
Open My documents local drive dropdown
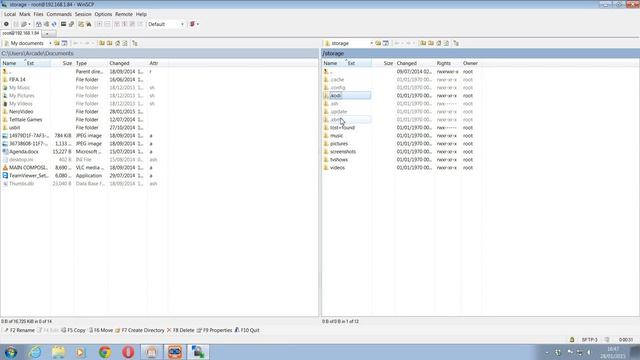point(28,43)
